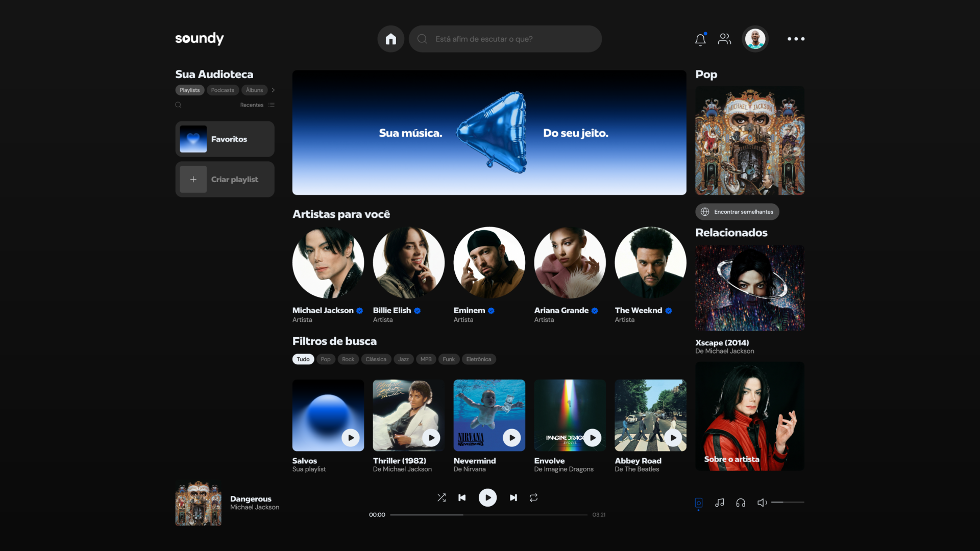Go to the home screen icon

pyautogui.click(x=390, y=39)
